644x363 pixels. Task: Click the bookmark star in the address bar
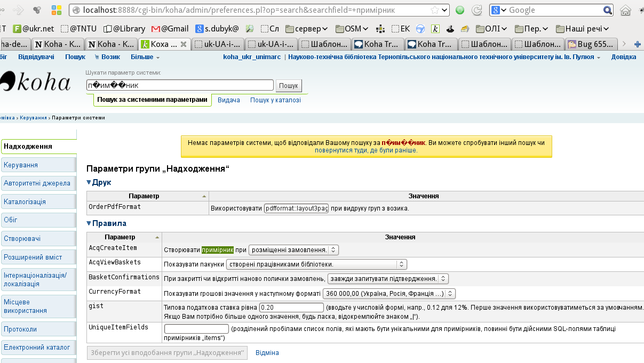(x=435, y=10)
